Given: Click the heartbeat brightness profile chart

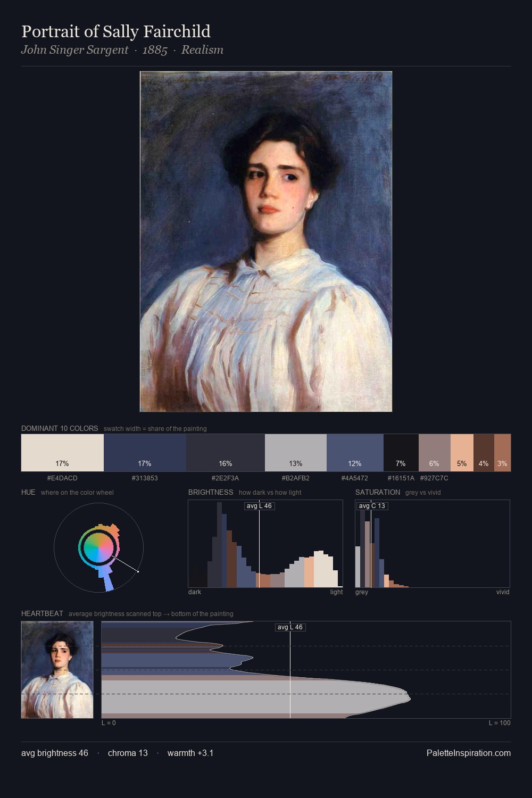Looking at the screenshot, I should pyautogui.click(x=306, y=670).
